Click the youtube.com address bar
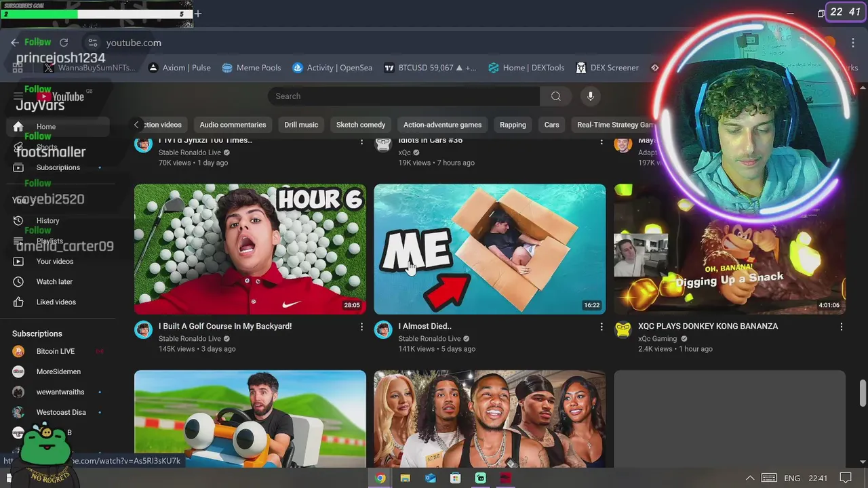The width and height of the screenshot is (868, 488). click(x=134, y=43)
